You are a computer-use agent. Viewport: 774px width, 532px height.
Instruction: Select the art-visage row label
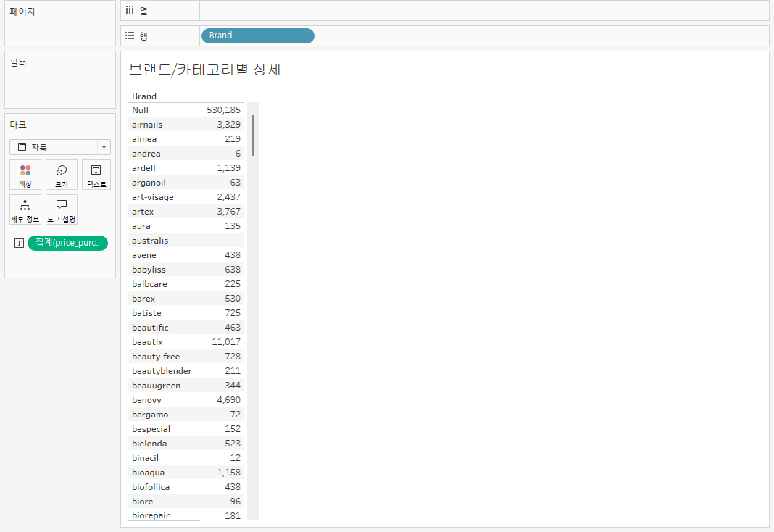[152, 197]
